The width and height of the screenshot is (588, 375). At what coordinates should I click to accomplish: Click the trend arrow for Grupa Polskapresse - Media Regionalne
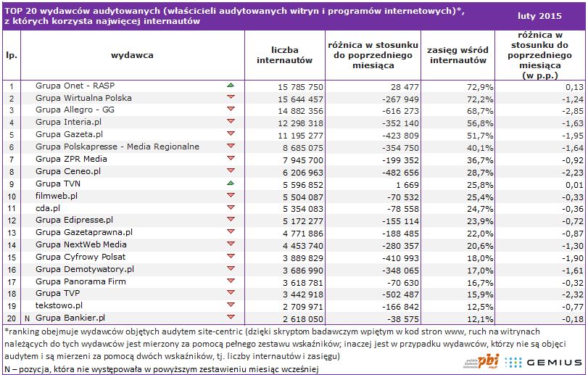point(231,147)
